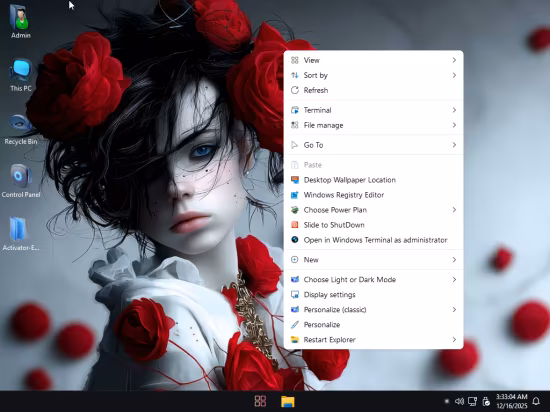This screenshot has width=550, height=412.
Task: Expand the File manage submenu arrow
Action: tap(454, 125)
